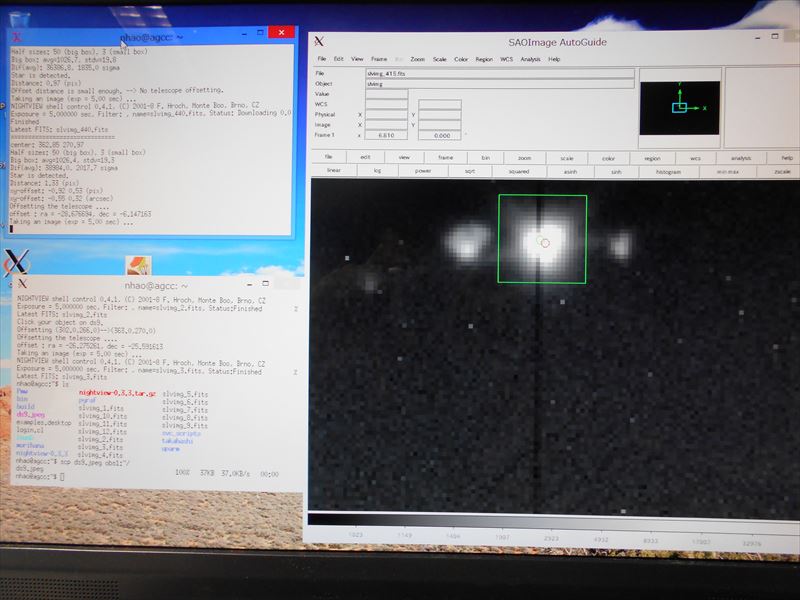Choose the histogram scale button
800x600 pixels.
(668, 172)
